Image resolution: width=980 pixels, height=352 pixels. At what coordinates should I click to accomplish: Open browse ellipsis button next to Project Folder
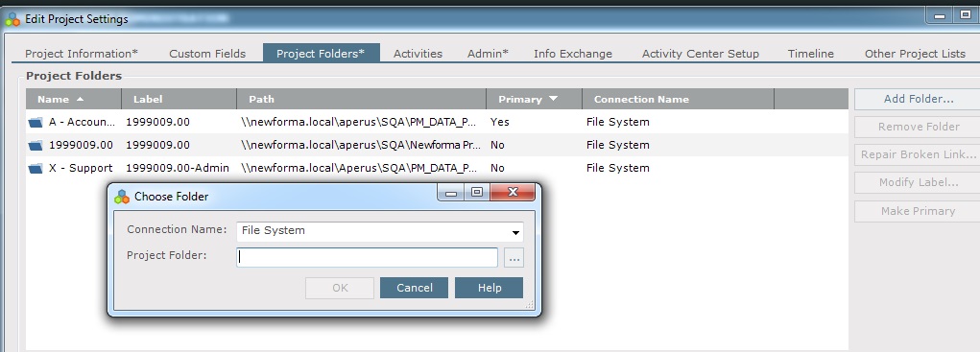(514, 258)
